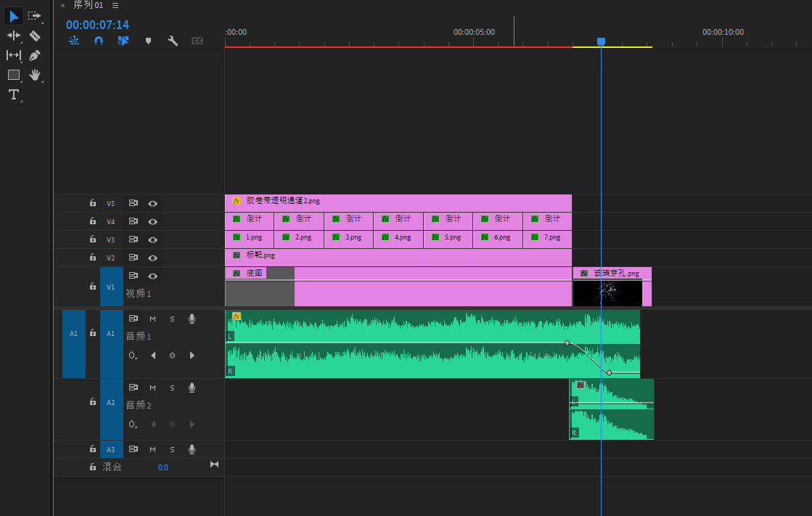This screenshot has width=812, height=516.
Task: Toggle timeline snapping magnet
Action: (99, 41)
